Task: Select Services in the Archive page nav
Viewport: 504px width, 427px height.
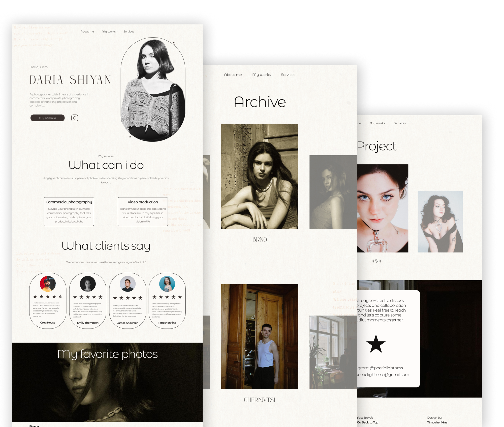Action: coord(288,75)
